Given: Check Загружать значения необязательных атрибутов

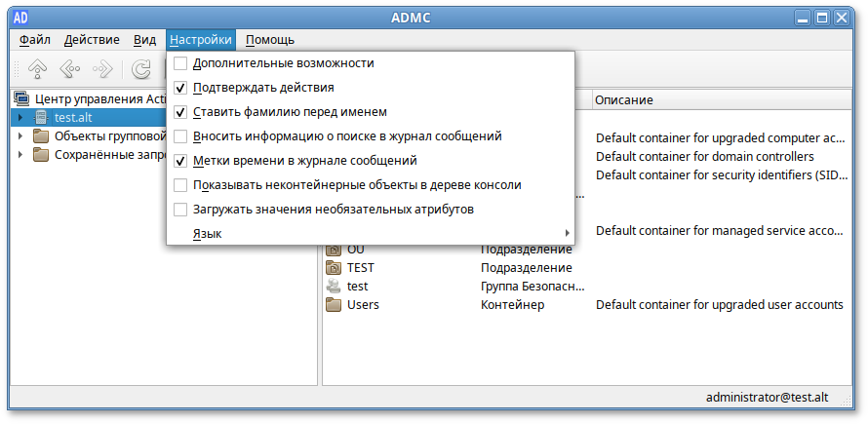Looking at the screenshot, I should tap(180, 210).
